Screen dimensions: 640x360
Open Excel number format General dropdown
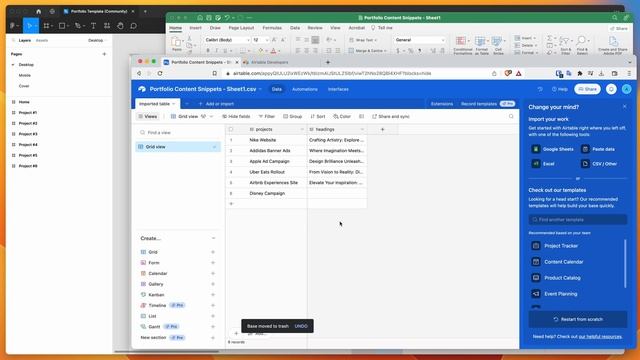coord(442,40)
